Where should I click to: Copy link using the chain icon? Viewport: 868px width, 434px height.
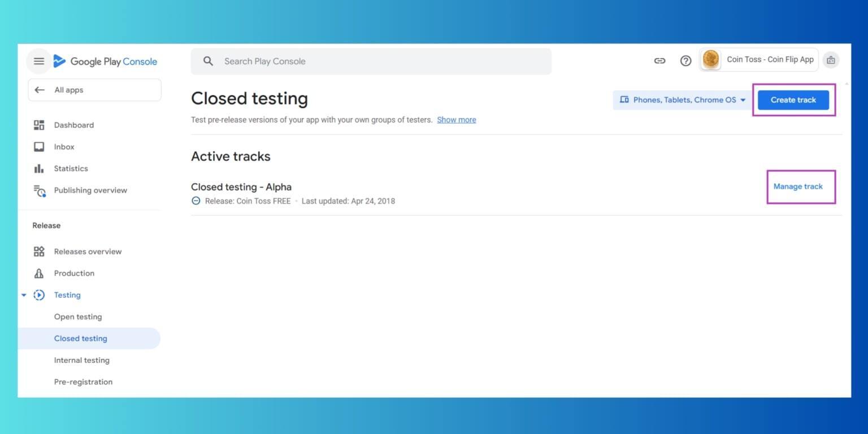659,60
